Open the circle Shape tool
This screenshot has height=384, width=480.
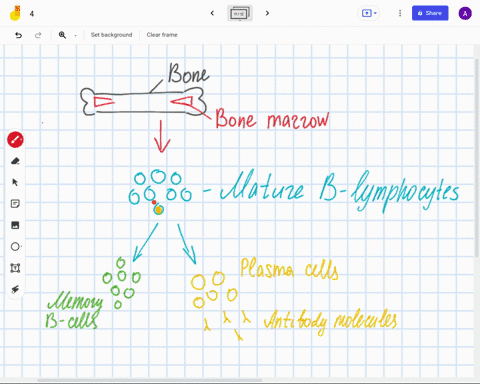15,247
